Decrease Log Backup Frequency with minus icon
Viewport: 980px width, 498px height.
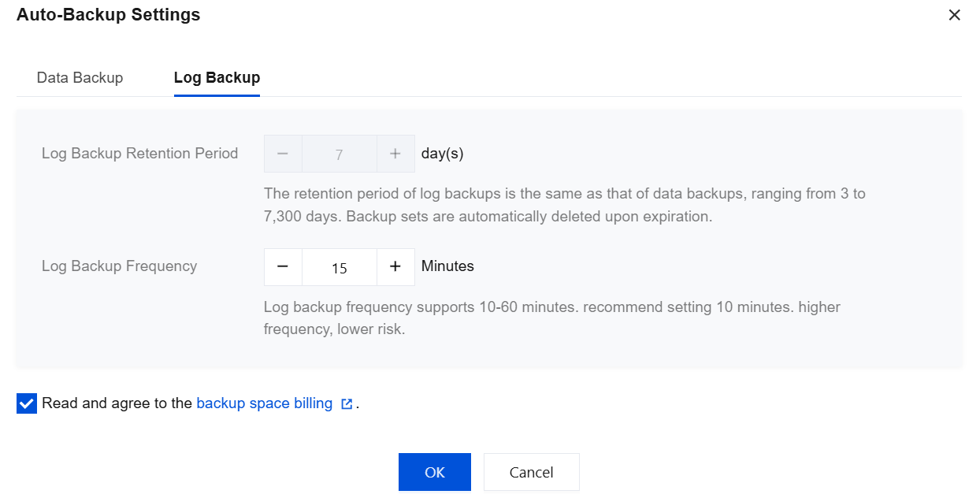pyautogui.click(x=283, y=267)
